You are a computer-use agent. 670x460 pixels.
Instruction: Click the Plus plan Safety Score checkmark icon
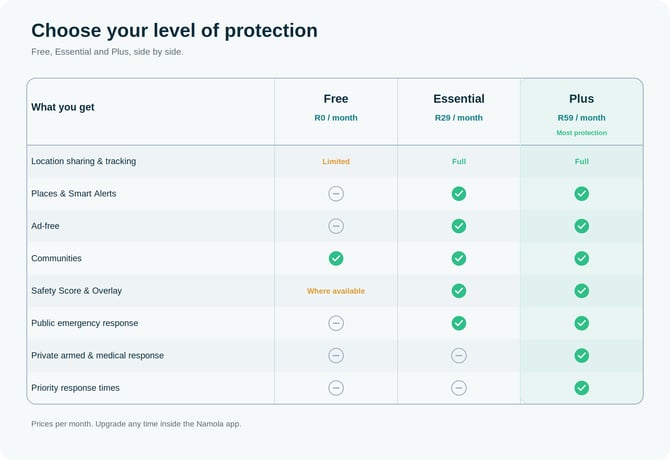tap(582, 291)
